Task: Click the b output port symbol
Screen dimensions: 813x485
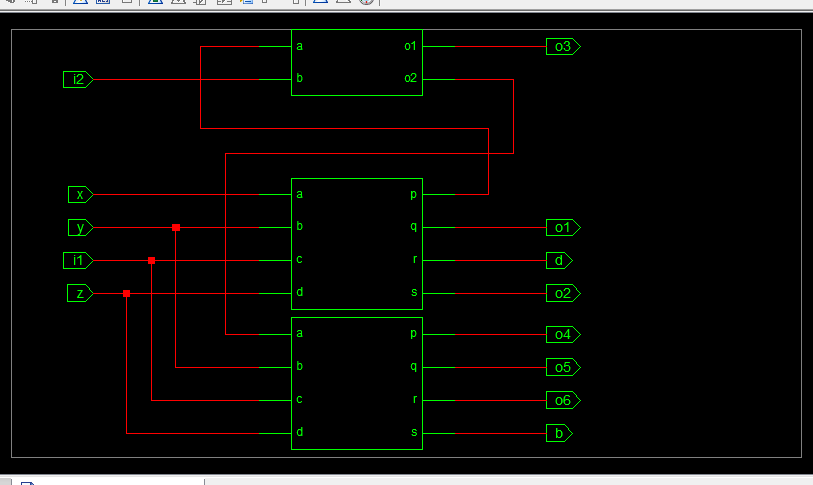Action: tap(559, 433)
